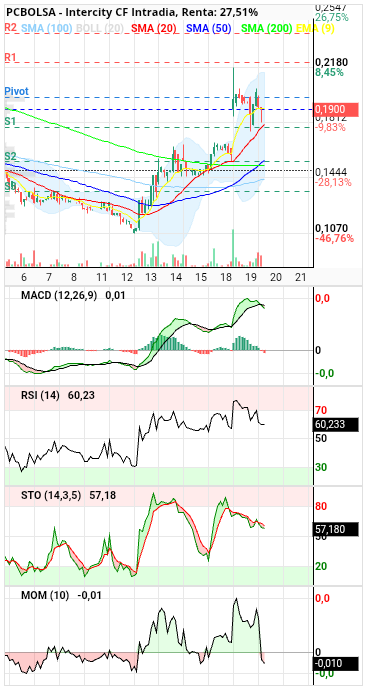
Task: Click date 12 on time axis
Action: click(x=127, y=278)
